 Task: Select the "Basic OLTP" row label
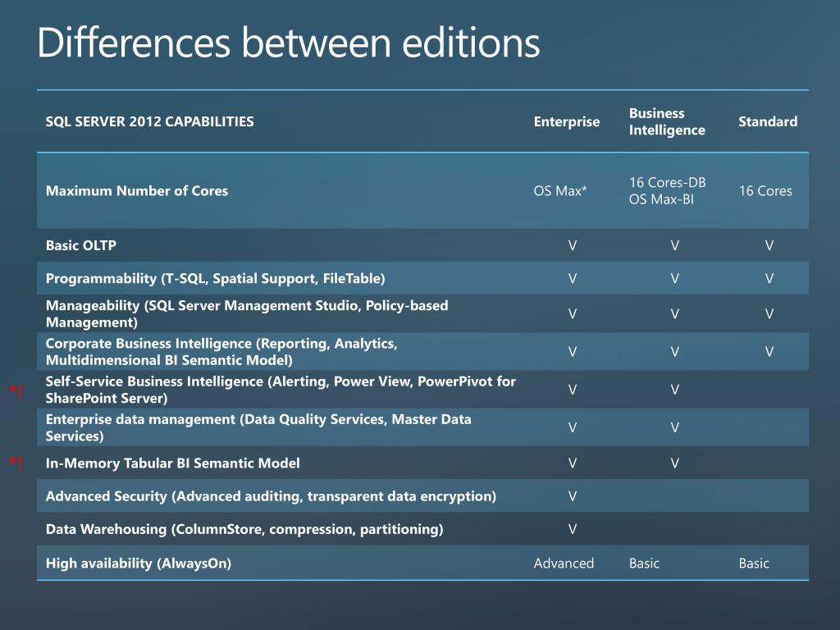(x=81, y=245)
